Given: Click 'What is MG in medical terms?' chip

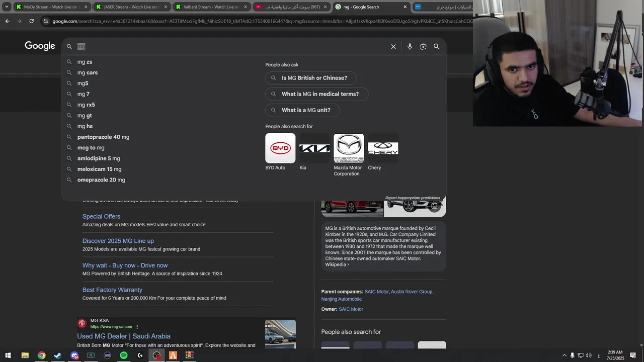Looking at the screenshot, I should pyautogui.click(x=317, y=94).
